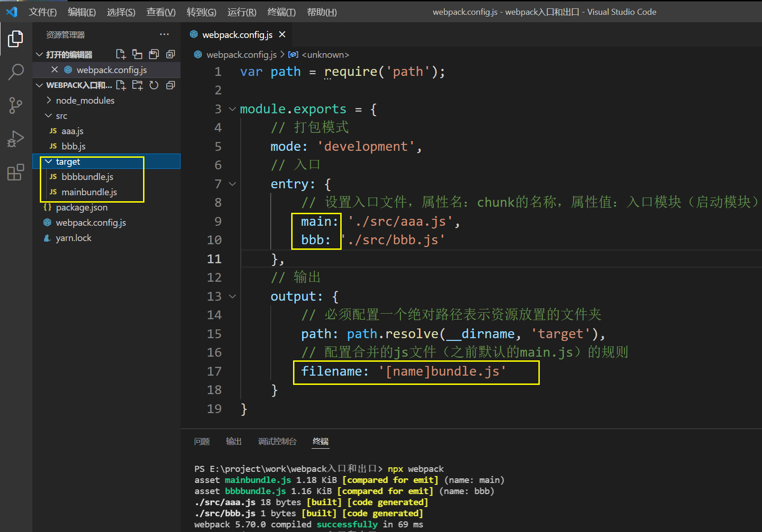Click <unknown> breadcrumb symbol
This screenshot has height=532, width=762.
325,55
